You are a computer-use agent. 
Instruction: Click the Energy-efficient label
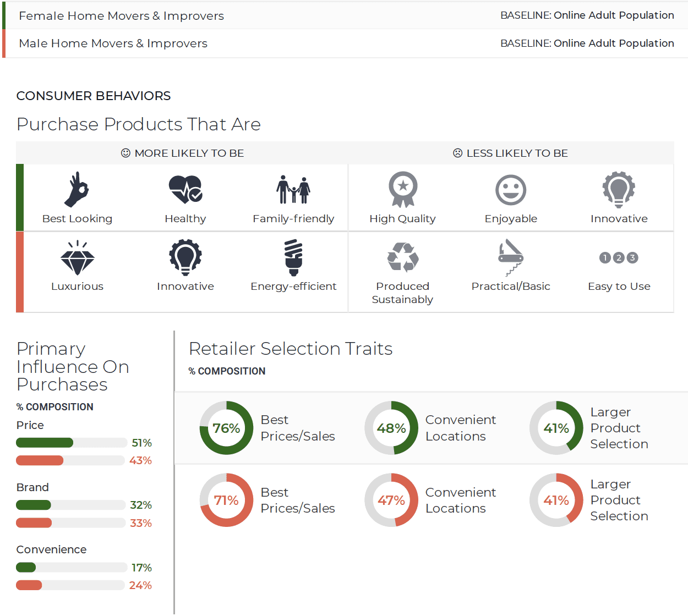tap(293, 287)
